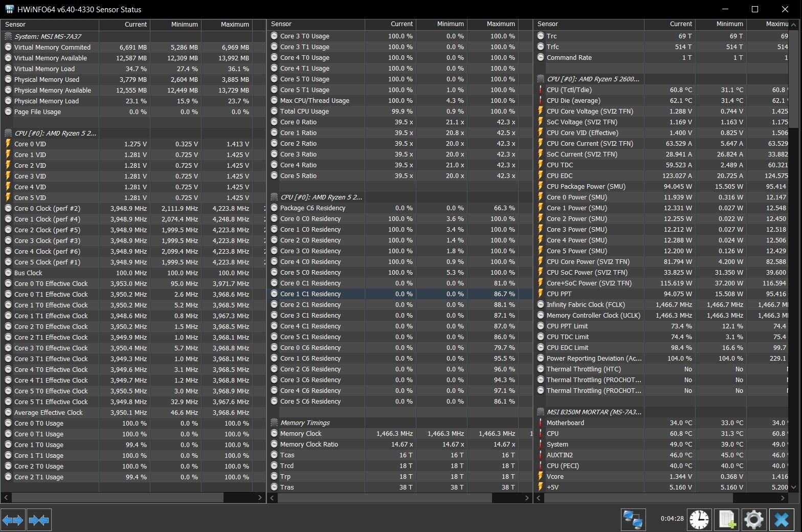Click the left panel Current column header
The image size is (802, 532).
tap(125, 24)
